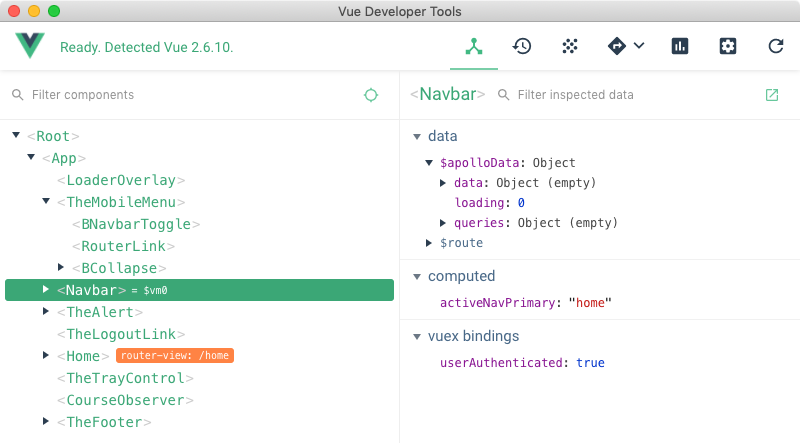This screenshot has width=800, height=443.
Task: Collapse the data section arrow
Action: (417, 137)
